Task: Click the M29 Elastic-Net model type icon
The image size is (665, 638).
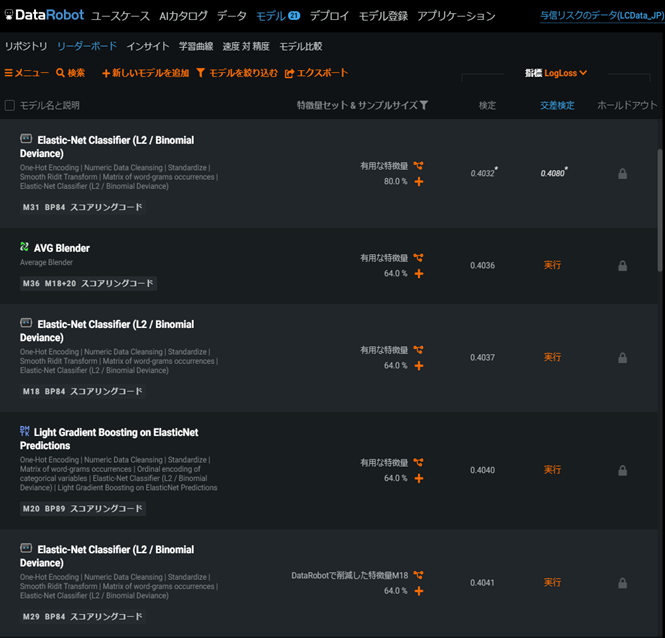Action: 26,548
